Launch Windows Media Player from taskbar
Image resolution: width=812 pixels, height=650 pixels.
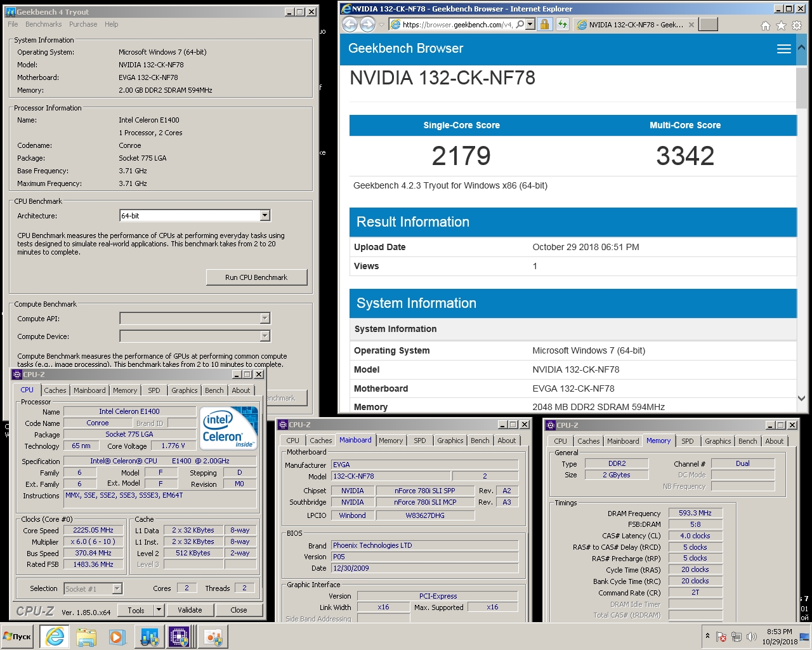(x=117, y=637)
